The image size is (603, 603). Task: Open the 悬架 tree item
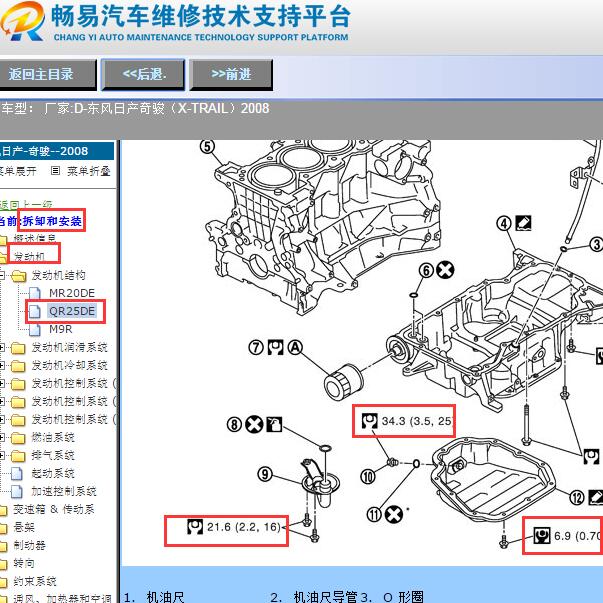(24, 527)
